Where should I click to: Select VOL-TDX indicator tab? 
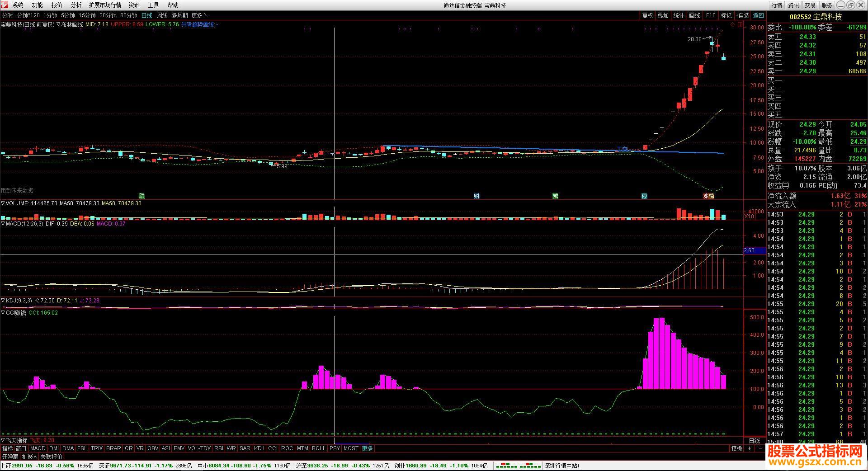point(199,448)
